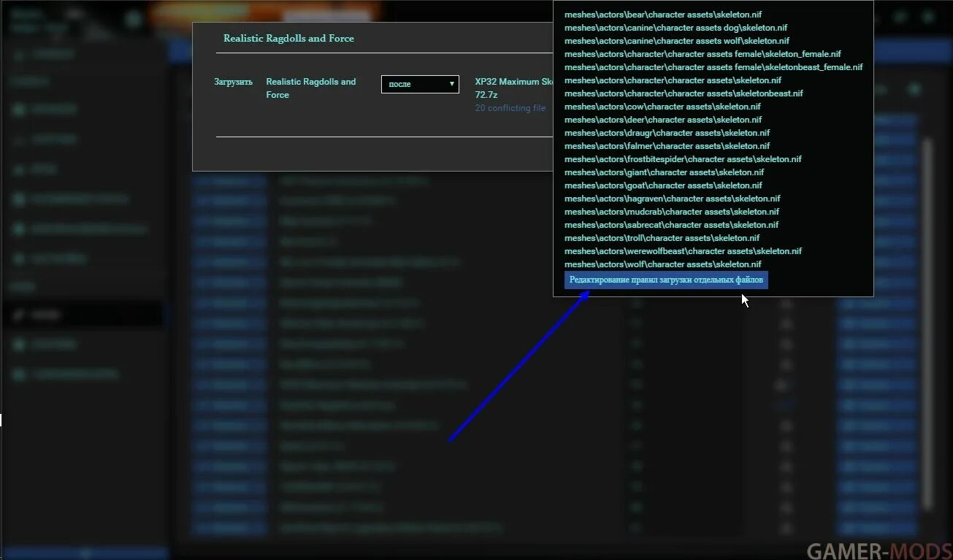953x560 pixels.
Task: Click the "Realistic Ragdolls and Force" mod name in the rule row
Action: (311, 88)
